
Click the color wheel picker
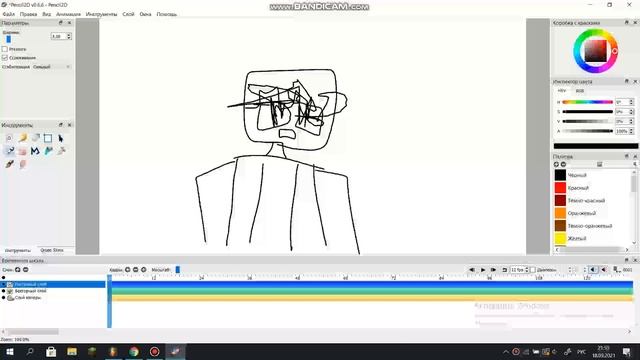[x=596, y=51]
